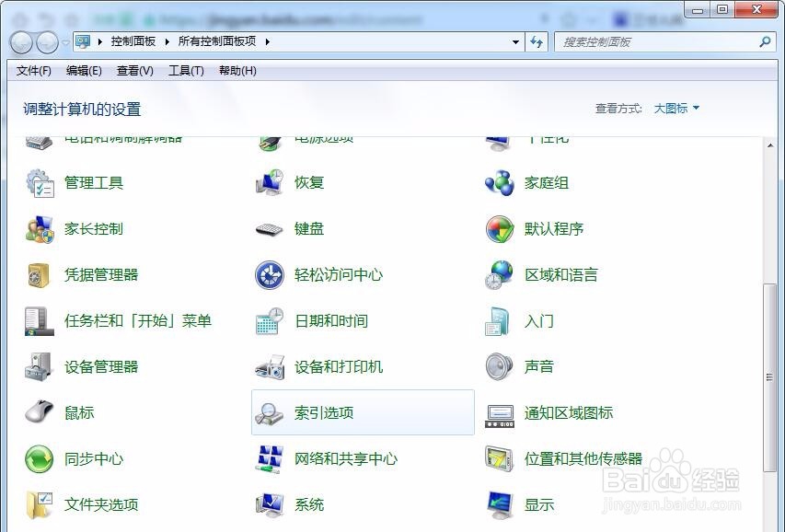Open the 管理工具 icon
The height and width of the screenshot is (532, 785).
coord(40,183)
